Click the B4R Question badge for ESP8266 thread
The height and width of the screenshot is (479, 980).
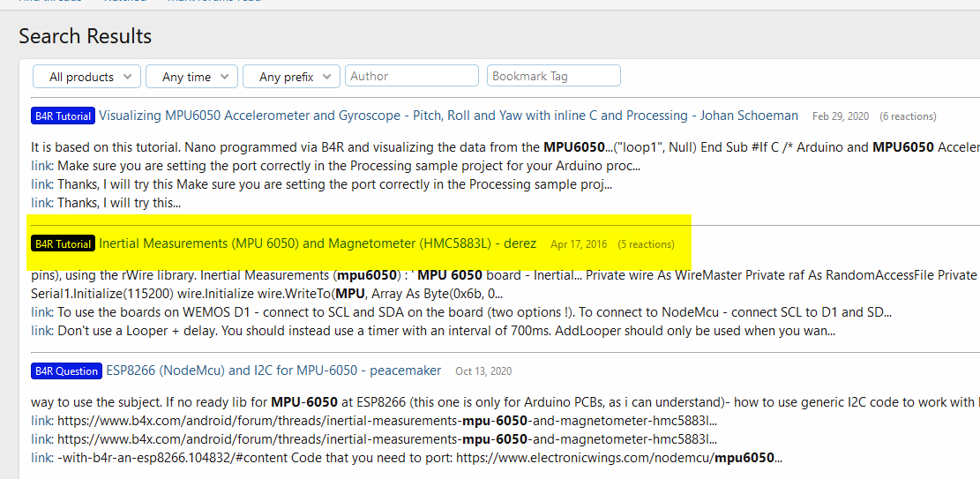click(x=66, y=370)
